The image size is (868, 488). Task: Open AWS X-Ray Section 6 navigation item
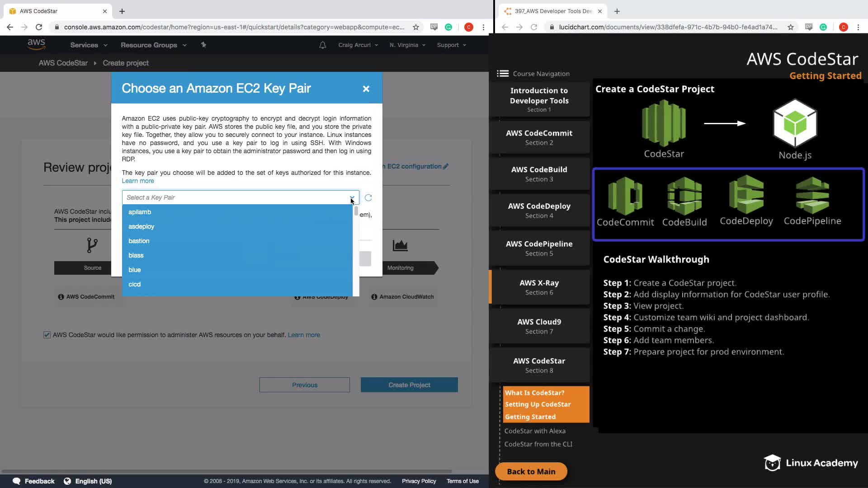[539, 287]
